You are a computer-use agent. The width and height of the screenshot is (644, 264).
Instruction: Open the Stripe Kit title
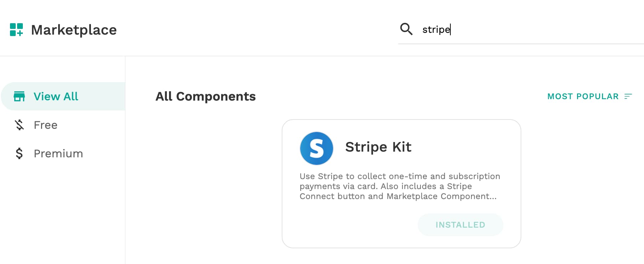tap(378, 147)
